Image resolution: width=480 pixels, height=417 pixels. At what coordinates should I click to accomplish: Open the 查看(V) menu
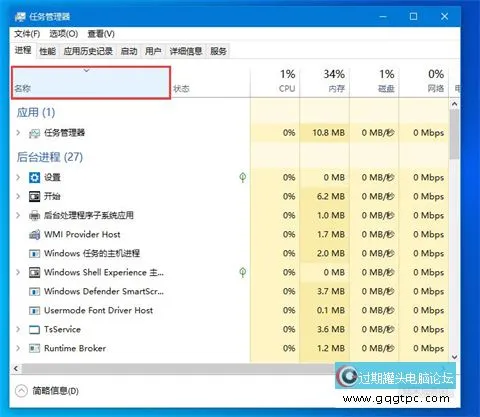(x=101, y=34)
